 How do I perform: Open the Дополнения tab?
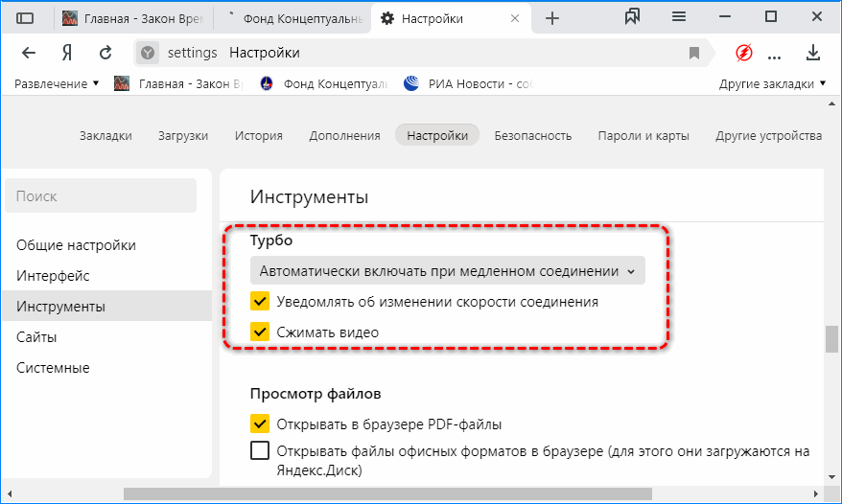coord(344,136)
